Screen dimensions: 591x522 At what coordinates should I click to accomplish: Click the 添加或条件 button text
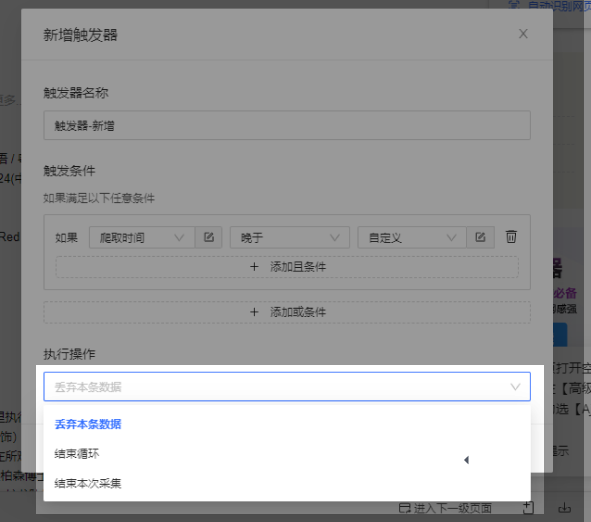pos(298,312)
